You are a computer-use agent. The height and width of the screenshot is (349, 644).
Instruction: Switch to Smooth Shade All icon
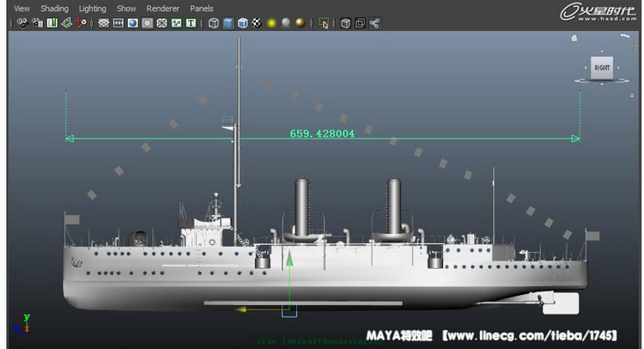pos(228,23)
